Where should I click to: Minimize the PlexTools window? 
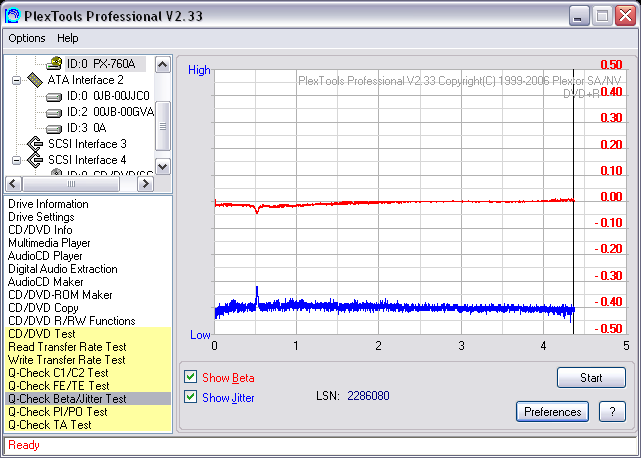(x=579, y=16)
